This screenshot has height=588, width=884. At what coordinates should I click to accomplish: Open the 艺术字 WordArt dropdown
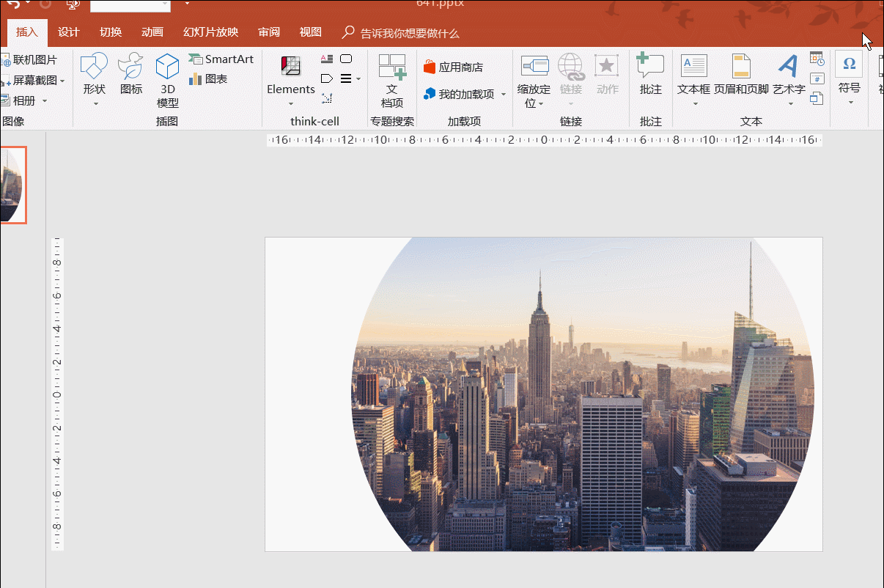point(789,103)
